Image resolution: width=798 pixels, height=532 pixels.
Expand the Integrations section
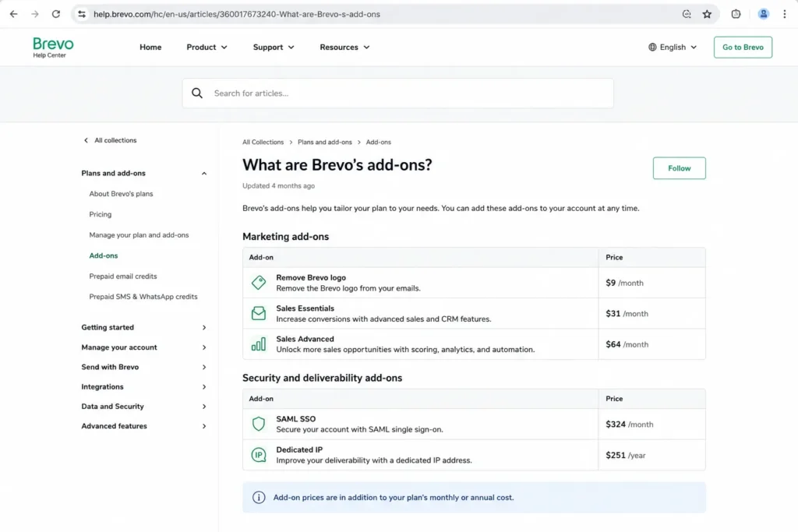tap(144, 387)
